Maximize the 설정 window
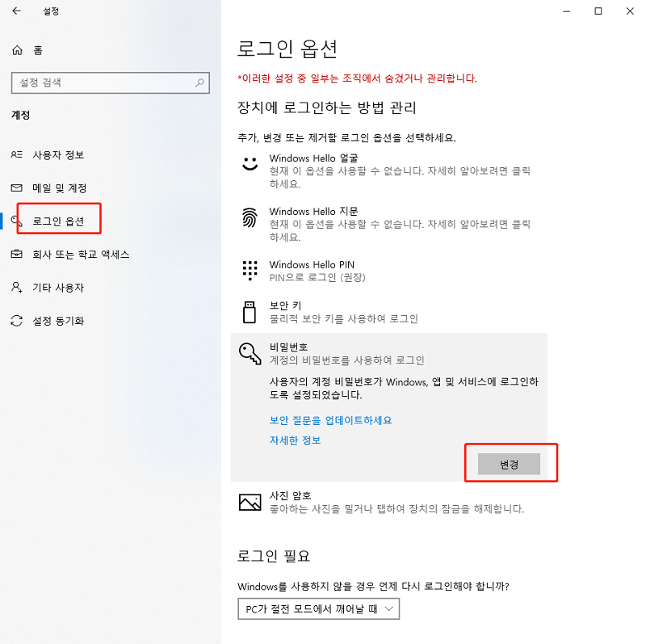The width and height of the screenshot is (646, 644). pos(598,11)
